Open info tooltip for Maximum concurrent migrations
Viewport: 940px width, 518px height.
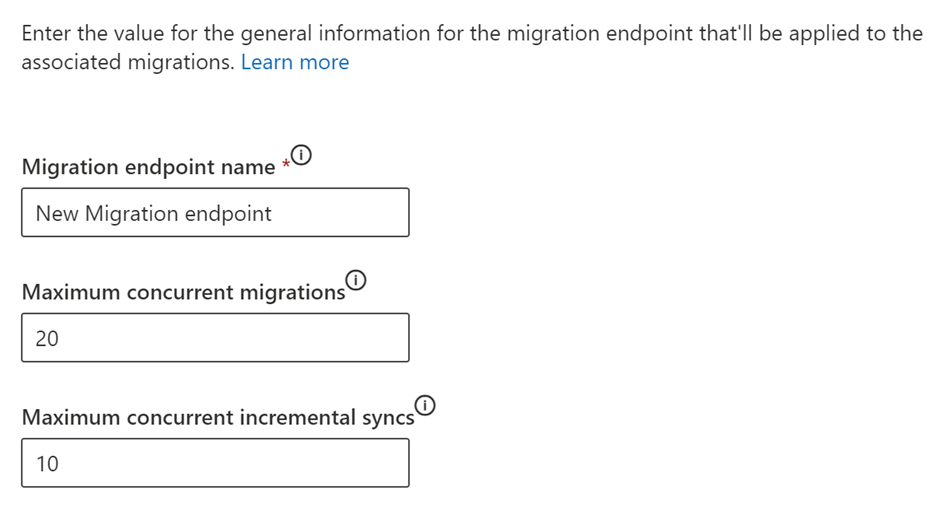click(357, 279)
